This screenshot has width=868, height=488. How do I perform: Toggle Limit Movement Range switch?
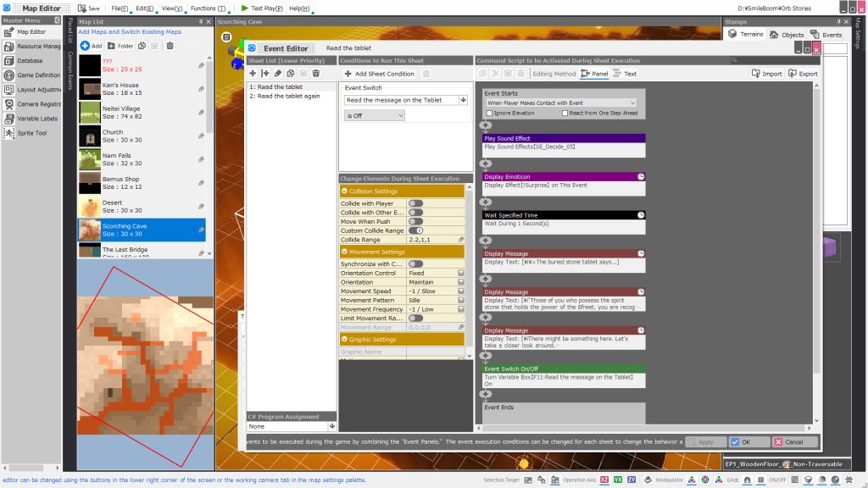pyautogui.click(x=415, y=319)
